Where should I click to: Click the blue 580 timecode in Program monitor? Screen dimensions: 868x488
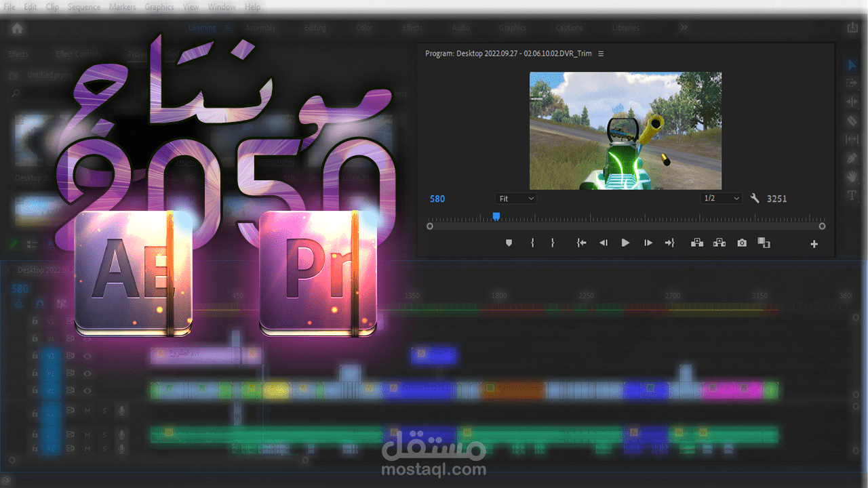437,199
